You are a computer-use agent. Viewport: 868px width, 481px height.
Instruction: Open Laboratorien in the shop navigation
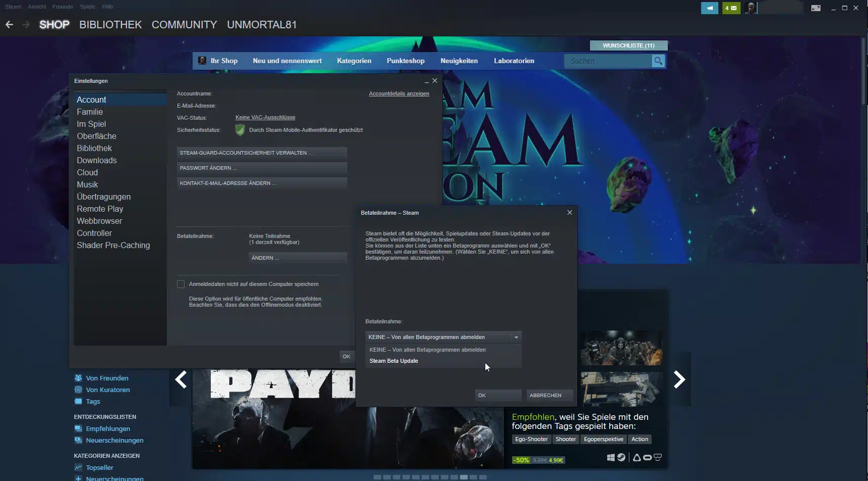pyautogui.click(x=514, y=61)
